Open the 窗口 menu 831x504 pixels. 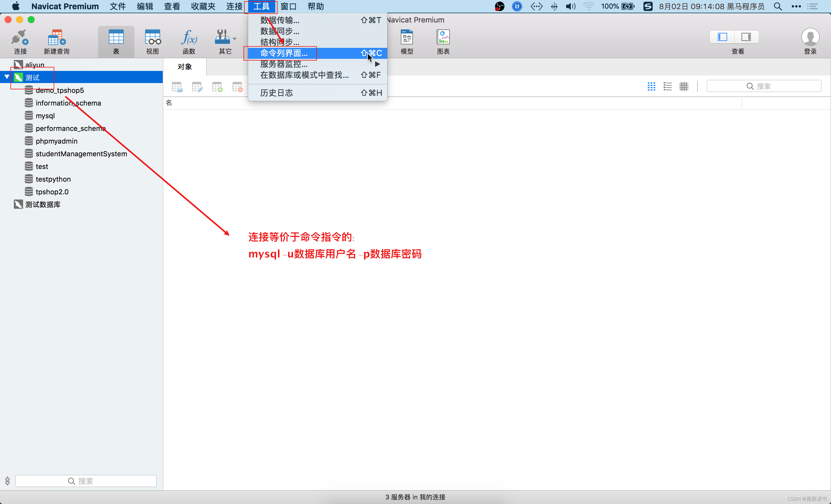pos(288,6)
